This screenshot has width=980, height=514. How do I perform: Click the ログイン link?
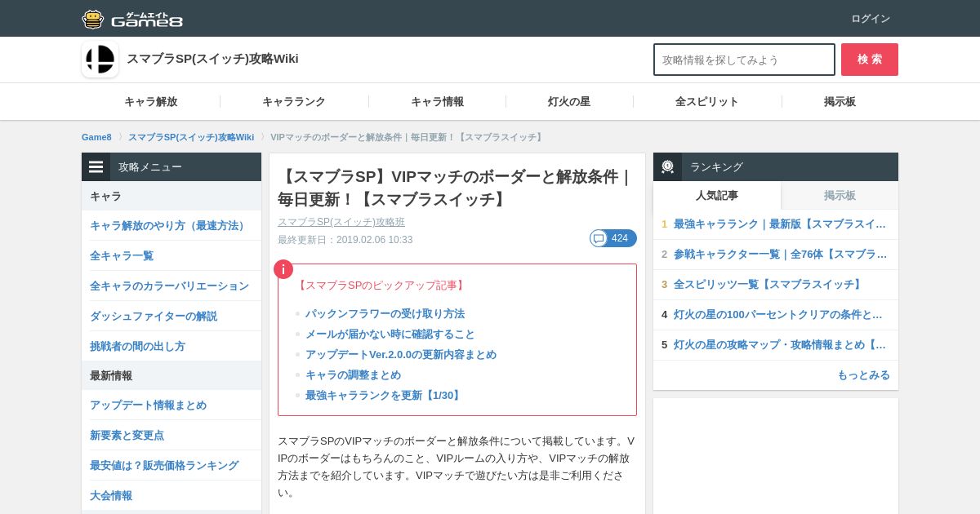coord(871,19)
